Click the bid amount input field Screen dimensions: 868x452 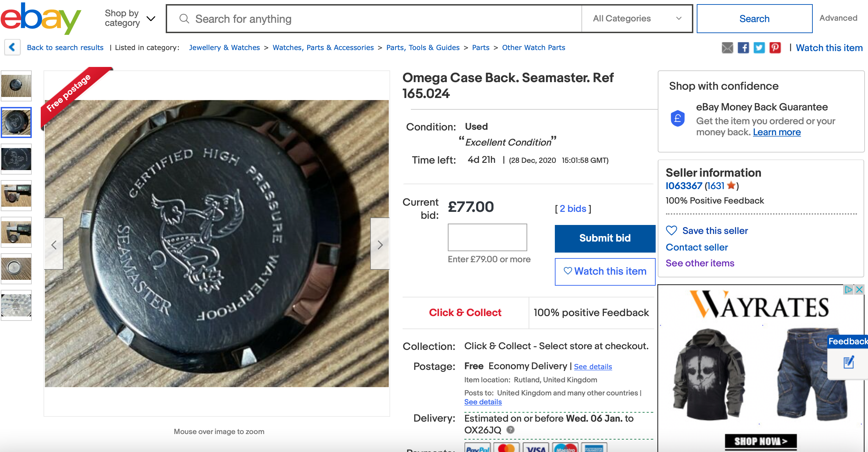[x=487, y=237]
